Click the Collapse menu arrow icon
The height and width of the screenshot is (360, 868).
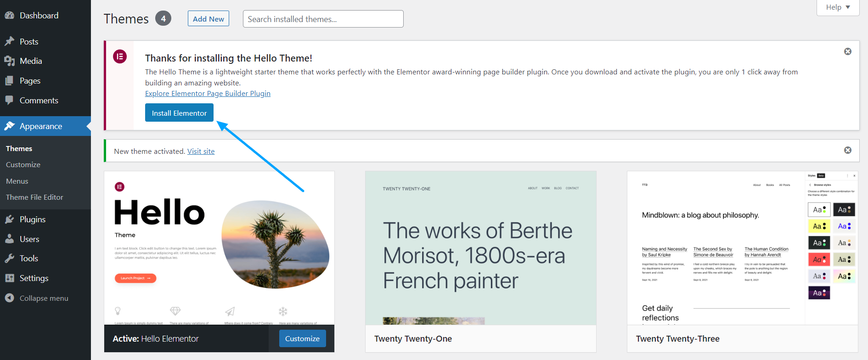[10, 298]
